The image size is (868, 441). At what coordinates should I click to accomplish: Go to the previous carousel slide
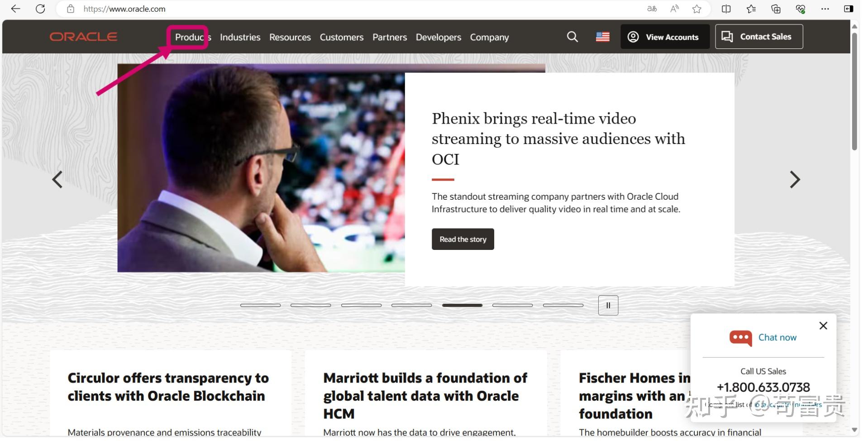[57, 180]
